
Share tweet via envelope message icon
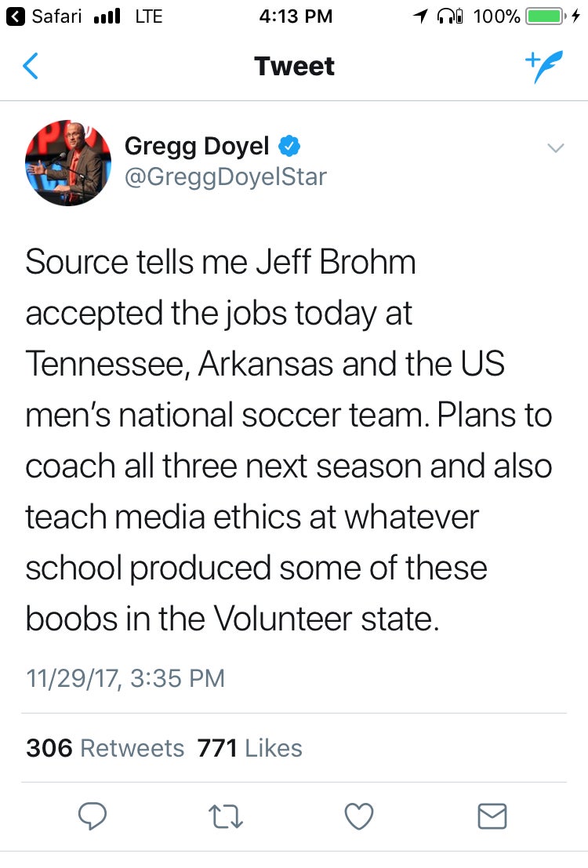click(x=492, y=817)
